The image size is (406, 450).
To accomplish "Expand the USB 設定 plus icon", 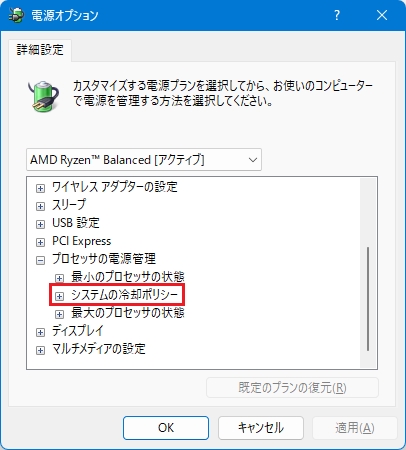I will click(x=40, y=224).
